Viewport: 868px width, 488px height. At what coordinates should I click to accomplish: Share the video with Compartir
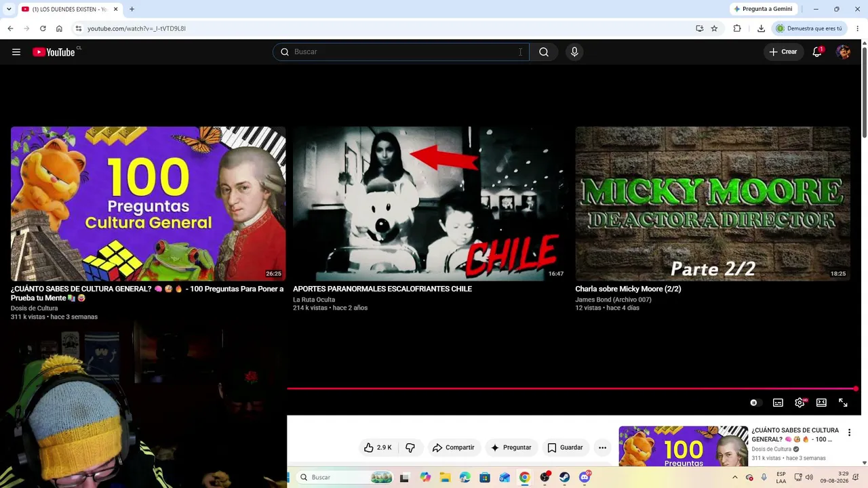[453, 447]
